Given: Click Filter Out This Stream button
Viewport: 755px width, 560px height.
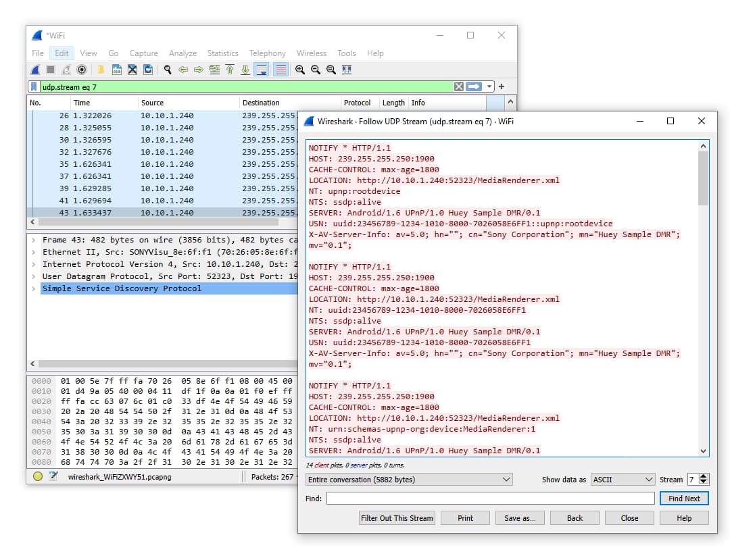Looking at the screenshot, I should point(397,518).
